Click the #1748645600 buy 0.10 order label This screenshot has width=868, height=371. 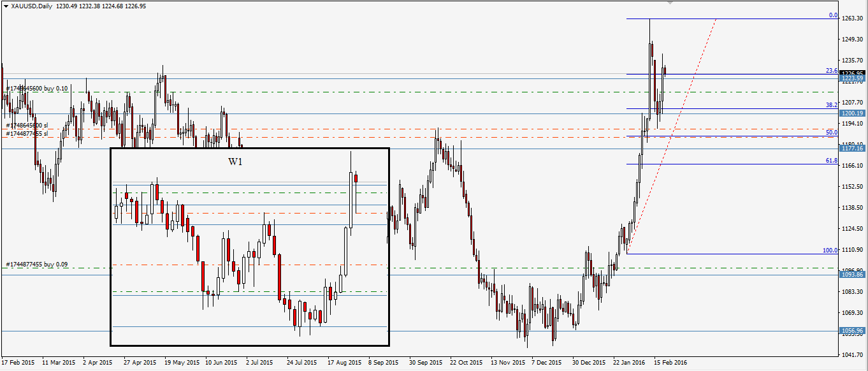point(38,89)
